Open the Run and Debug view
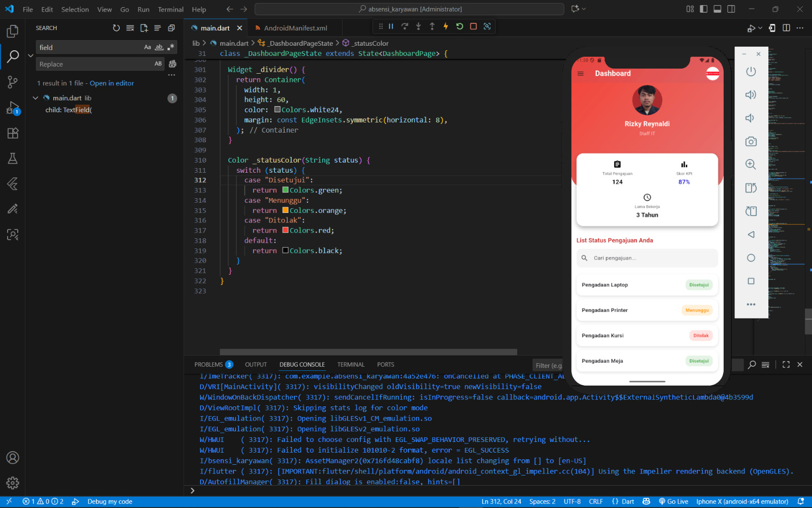 point(13,108)
